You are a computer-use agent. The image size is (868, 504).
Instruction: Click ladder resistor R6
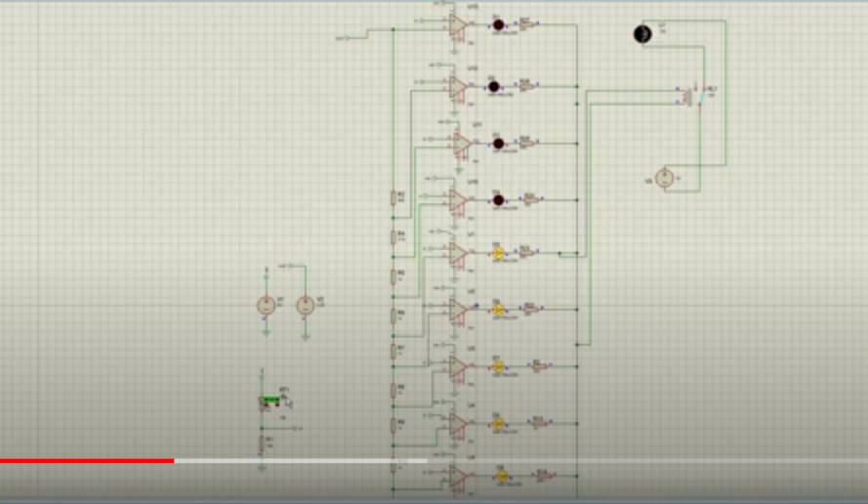point(393,315)
